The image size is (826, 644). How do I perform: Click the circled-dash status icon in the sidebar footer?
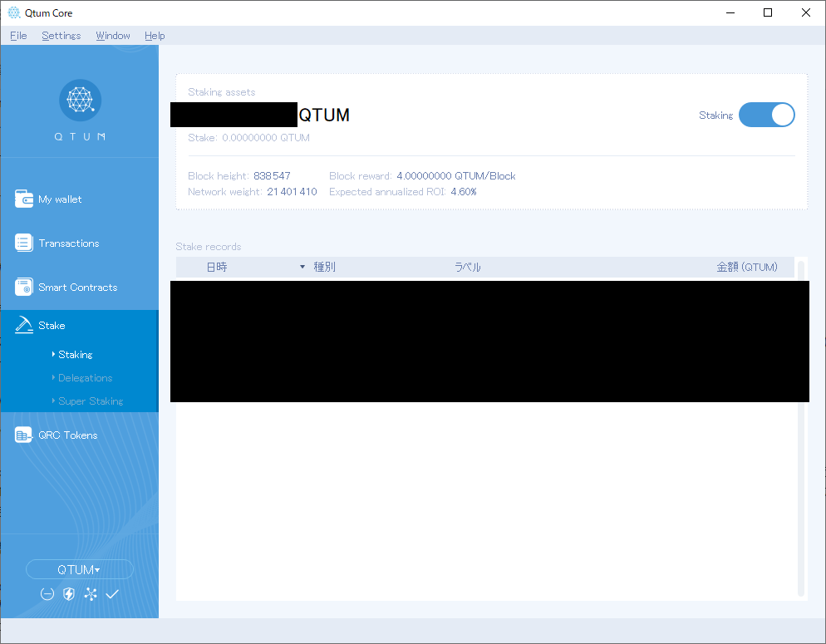tap(47, 594)
